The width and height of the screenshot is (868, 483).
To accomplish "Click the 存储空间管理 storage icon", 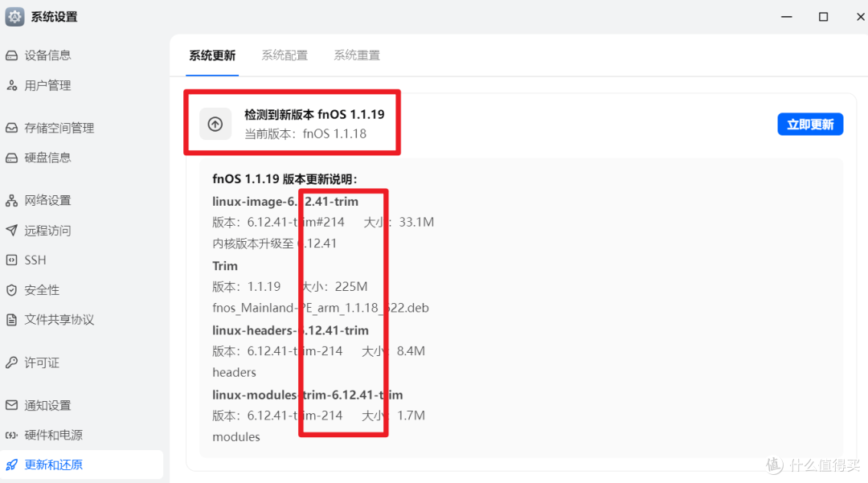I will (11, 128).
